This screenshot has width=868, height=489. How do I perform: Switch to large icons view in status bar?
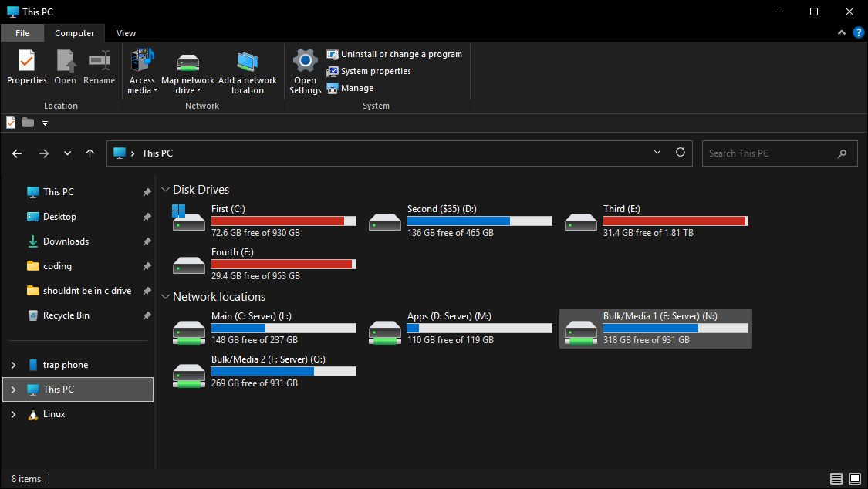(x=854, y=479)
